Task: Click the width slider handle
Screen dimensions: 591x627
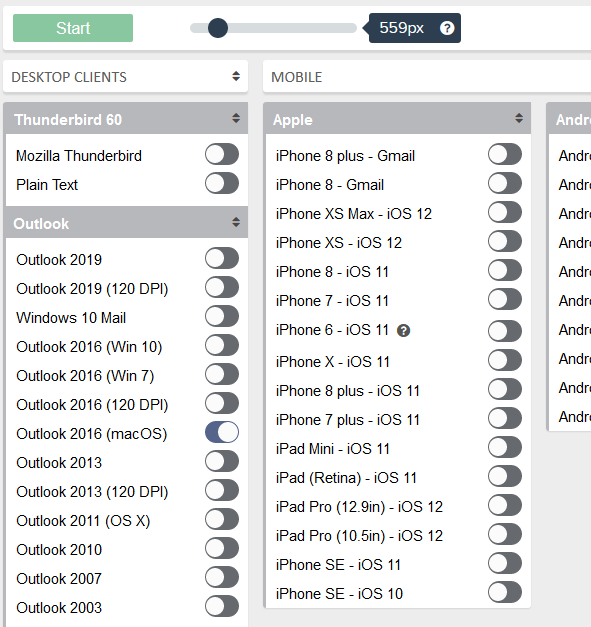Action: (218, 28)
